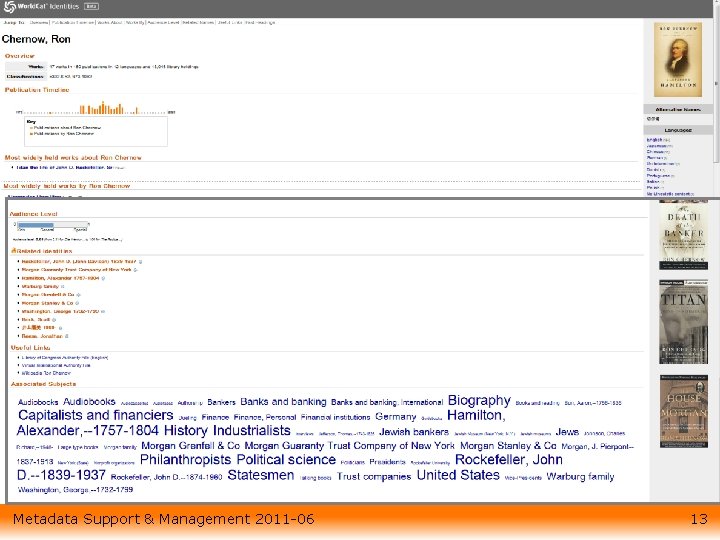
Task: Click icon beside Brick, Scott identity
Action: pos(54,320)
